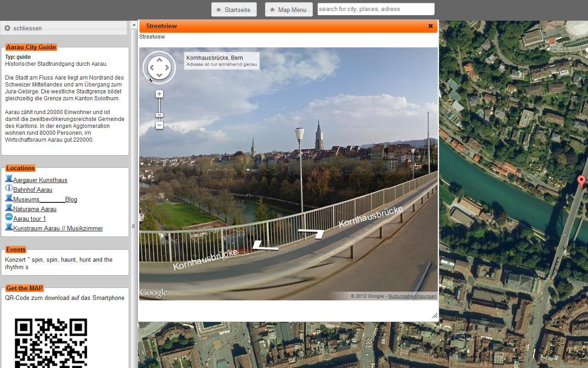This screenshot has width=588, height=368.
Task: Click the 'Adresse ist nur annähernd genau' note
Action: (222, 64)
